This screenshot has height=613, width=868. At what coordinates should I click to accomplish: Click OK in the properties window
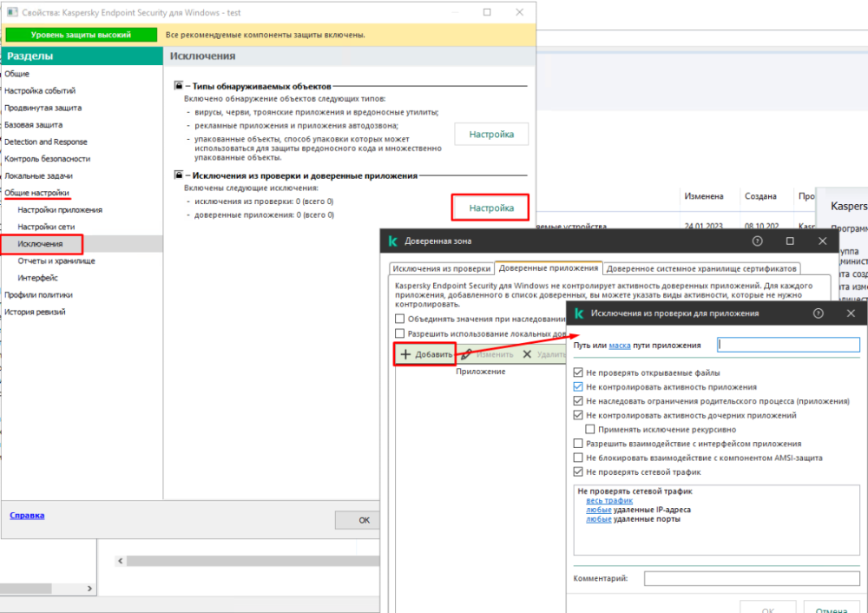click(358, 520)
